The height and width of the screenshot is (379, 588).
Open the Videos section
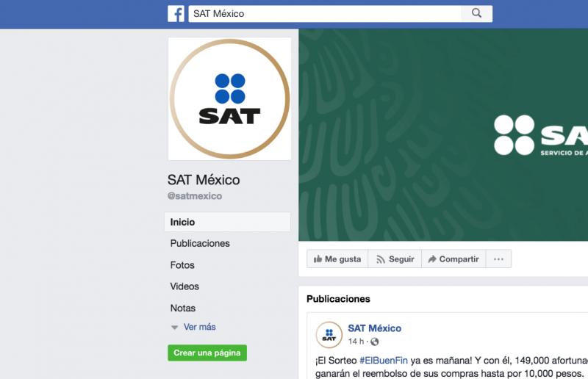coord(184,286)
